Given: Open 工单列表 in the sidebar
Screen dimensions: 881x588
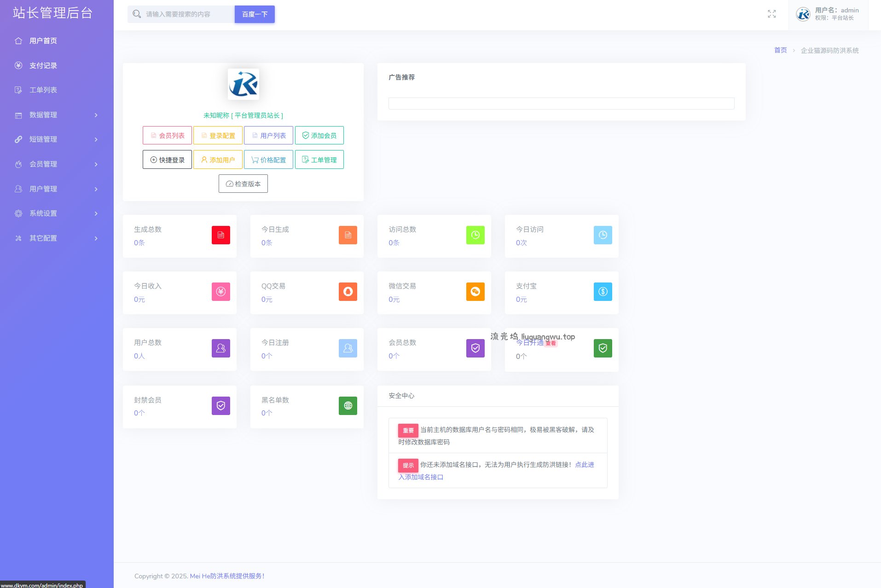Looking at the screenshot, I should click(x=43, y=90).
